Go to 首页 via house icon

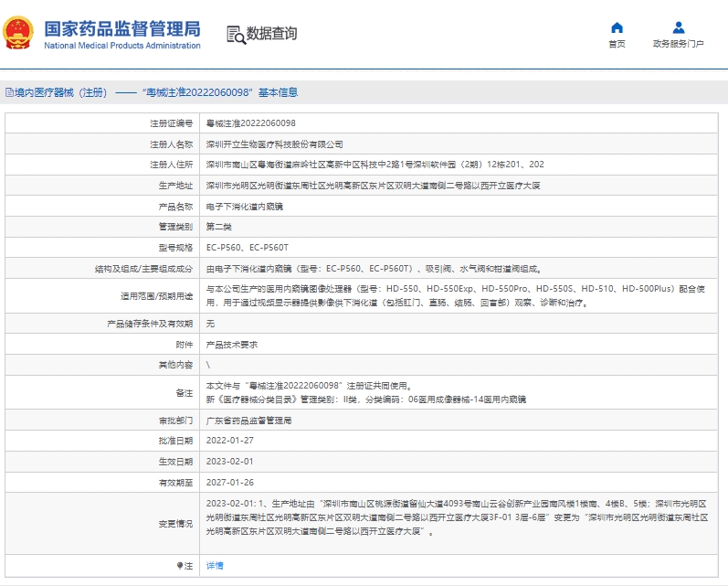[617, 27]
